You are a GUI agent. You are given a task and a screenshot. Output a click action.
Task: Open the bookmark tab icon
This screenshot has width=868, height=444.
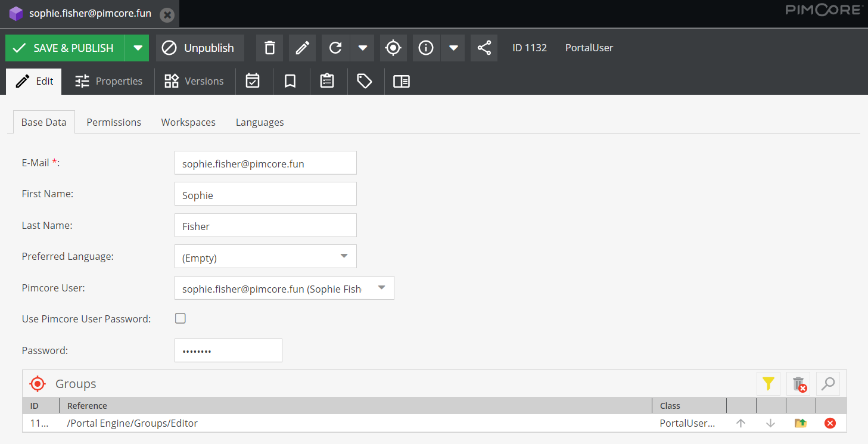[290, 81]
